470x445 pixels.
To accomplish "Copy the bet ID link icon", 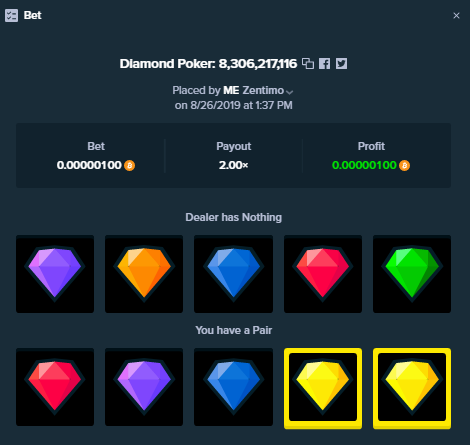I will [x=308, y=63].
